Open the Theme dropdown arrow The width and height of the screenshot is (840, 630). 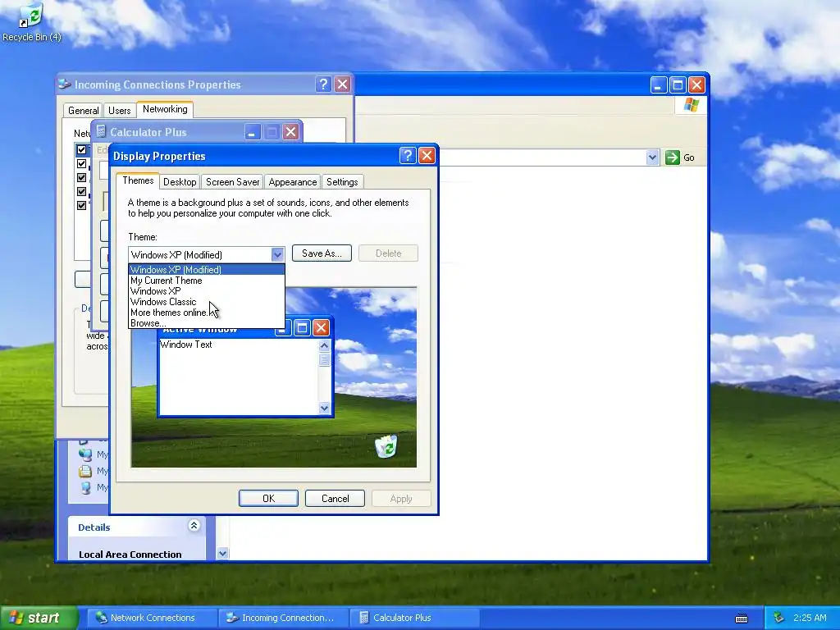point(277,254)
